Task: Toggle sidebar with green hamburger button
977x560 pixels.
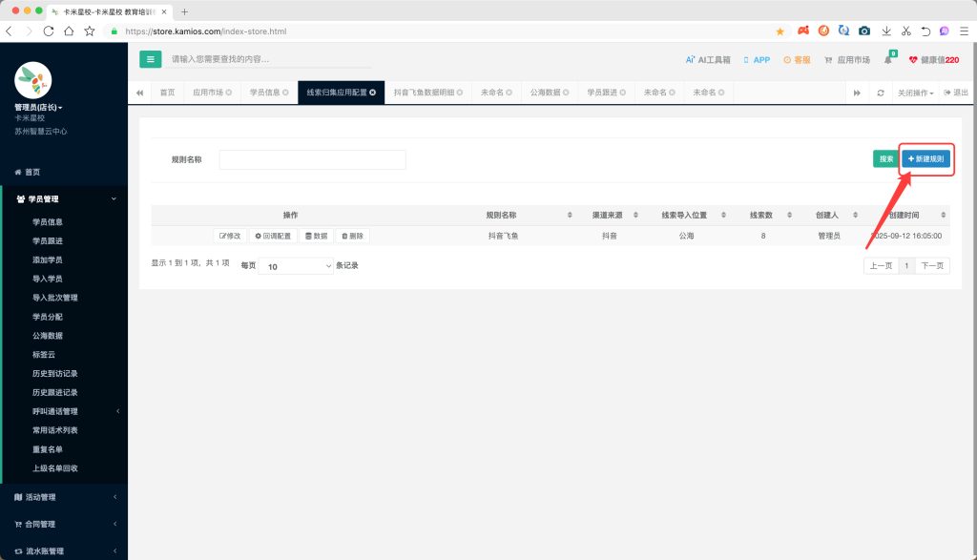Action: 150,59
